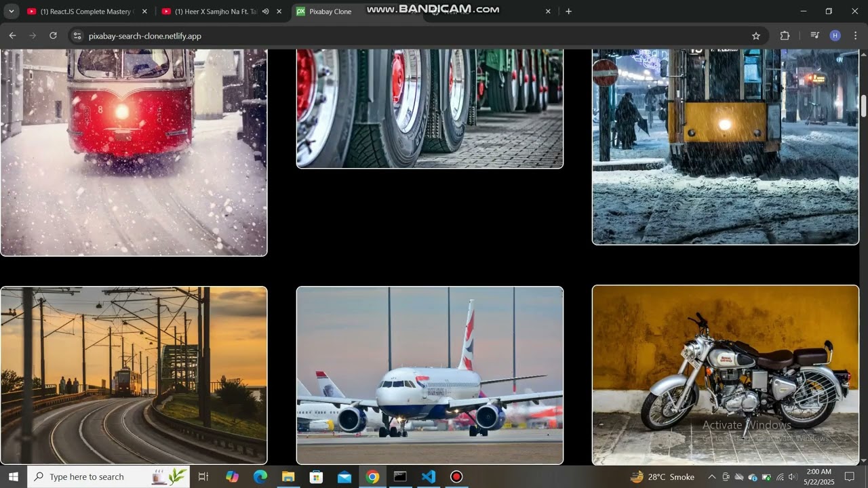Close the Heer X Samjho Na tab

coord(279,12)
